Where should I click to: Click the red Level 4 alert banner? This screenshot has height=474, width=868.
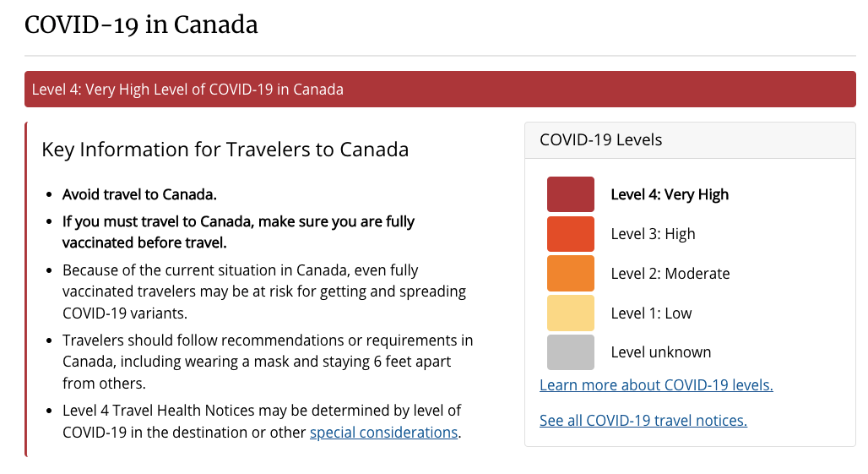coord(440,90)
